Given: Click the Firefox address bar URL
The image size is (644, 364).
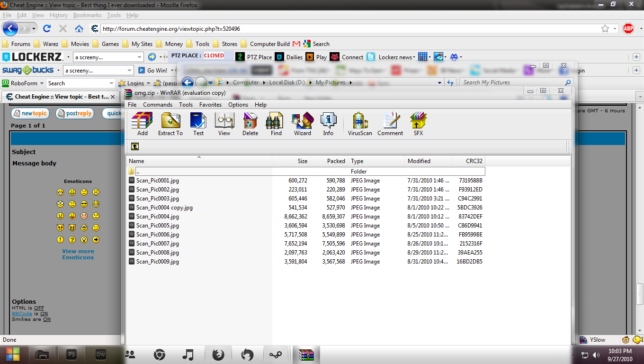Looking at the screenshot, I should pyautogui.click(x=171, y=29).
